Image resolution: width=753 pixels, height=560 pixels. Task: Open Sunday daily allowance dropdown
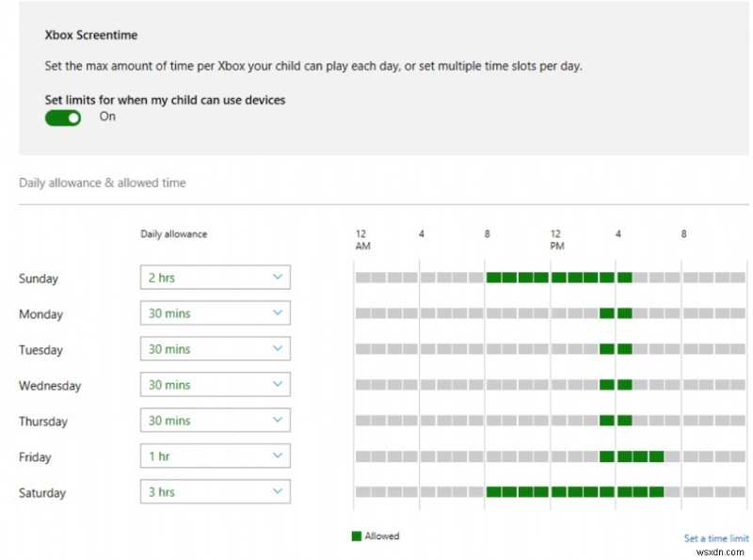click(x=215, y=278)
